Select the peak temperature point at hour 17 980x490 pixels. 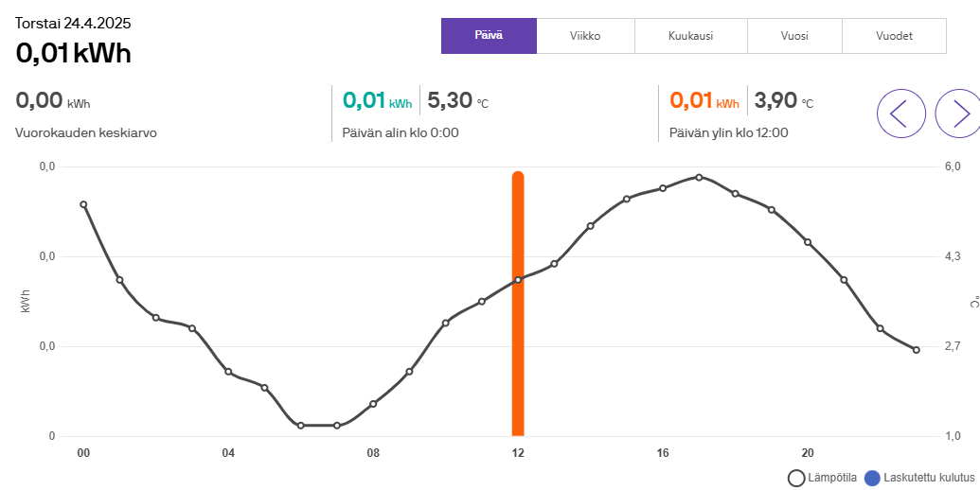point(699,177)
